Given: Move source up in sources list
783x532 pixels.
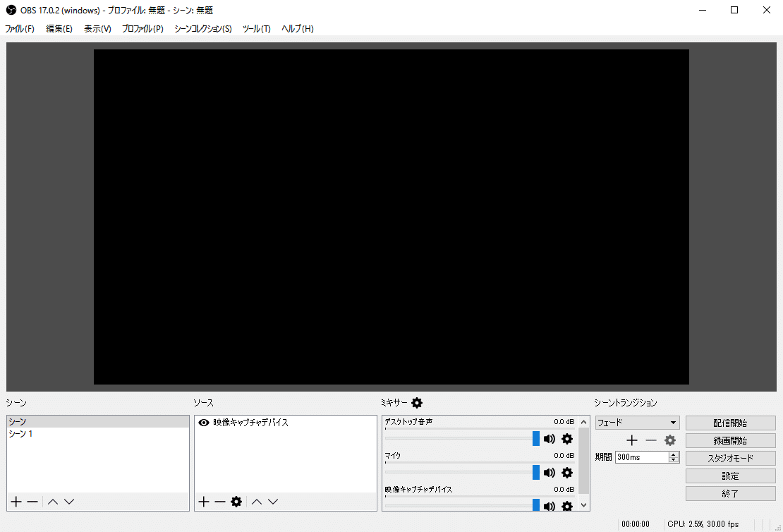Looking at the screenshot, I should coord(257,502).
